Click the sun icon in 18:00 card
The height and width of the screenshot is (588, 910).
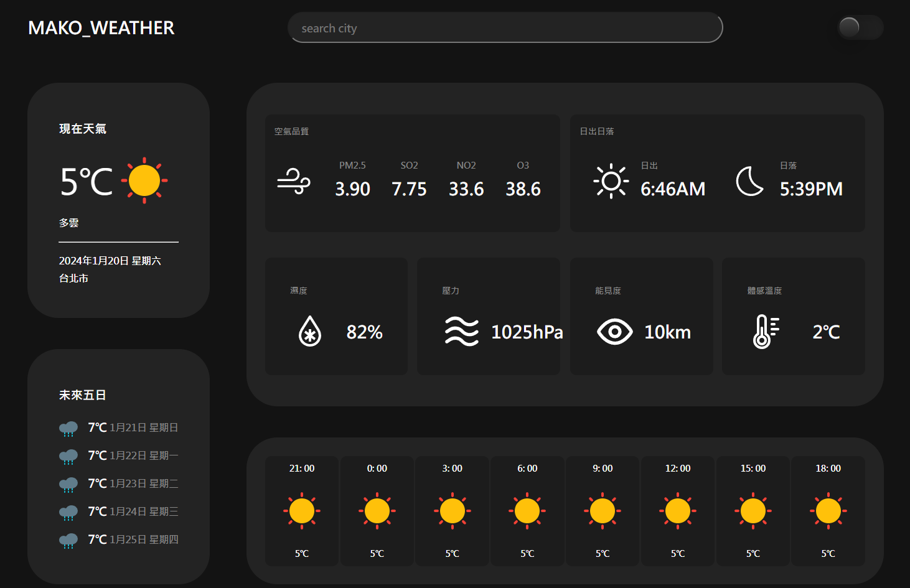coord(828,511)
